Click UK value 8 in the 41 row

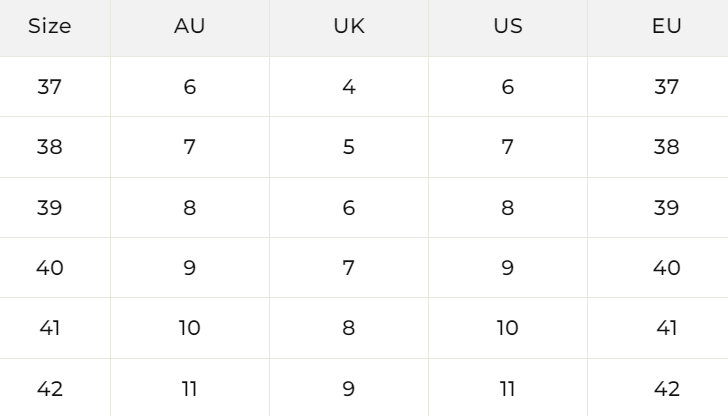click(348, 328)
